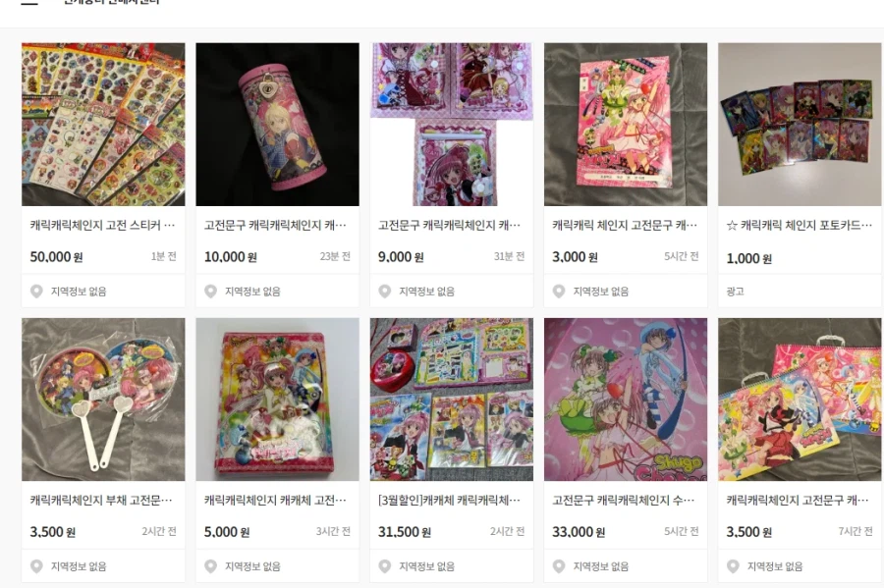Open sticker sheets listing thumbnail
The height and width of the screenshot is (588, 884).
(103, 125)
